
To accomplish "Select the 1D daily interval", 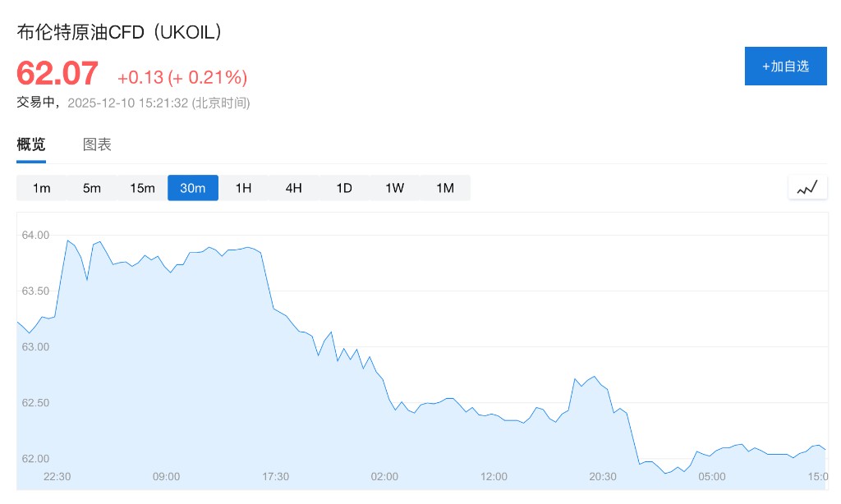I will pyautogui.click(x=344, y=188).
